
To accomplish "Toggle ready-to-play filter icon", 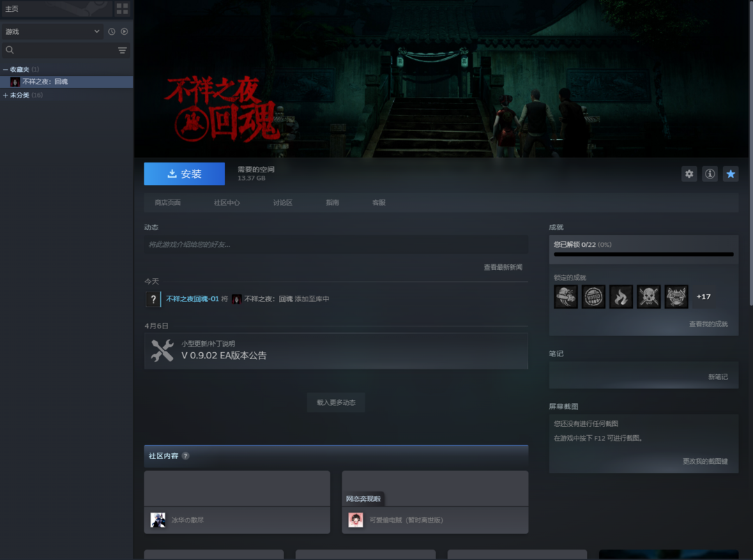I will [x=124, y=31].
